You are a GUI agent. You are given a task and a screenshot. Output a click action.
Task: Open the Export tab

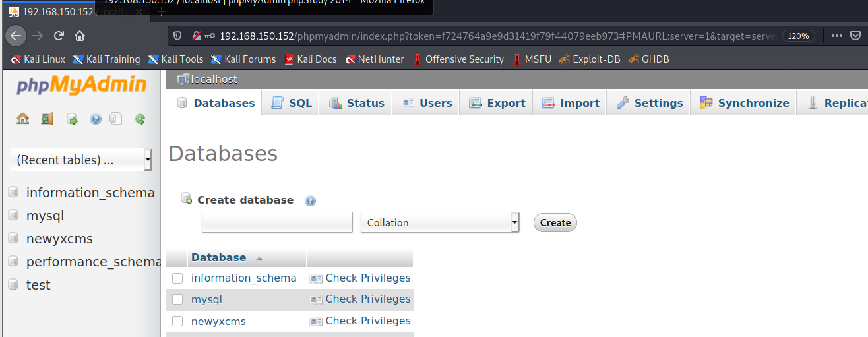tap(497, 104)
